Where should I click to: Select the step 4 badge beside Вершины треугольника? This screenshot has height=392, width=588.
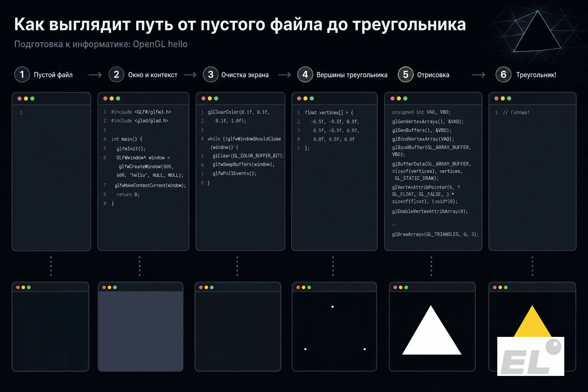pos(305,75)
